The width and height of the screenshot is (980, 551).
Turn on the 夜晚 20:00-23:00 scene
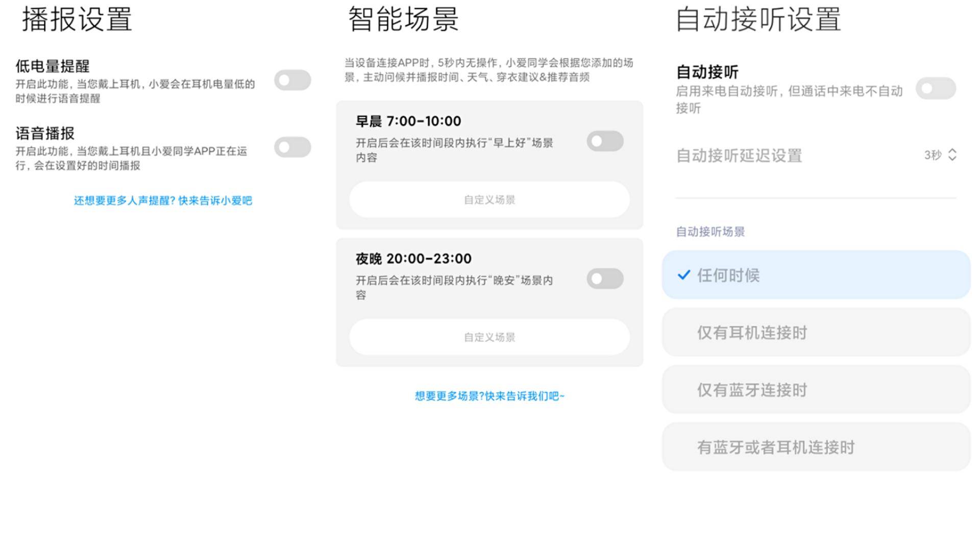[x=604, y=279]
